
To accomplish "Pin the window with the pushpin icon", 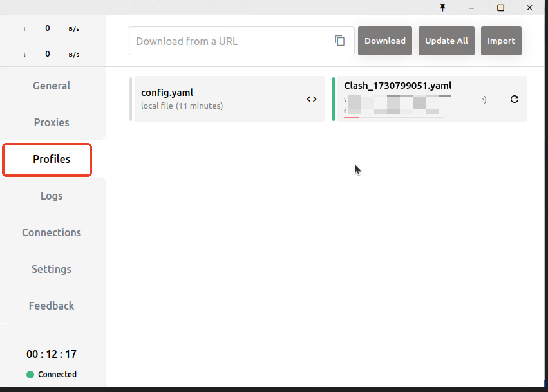I will (x=442, y=8).
